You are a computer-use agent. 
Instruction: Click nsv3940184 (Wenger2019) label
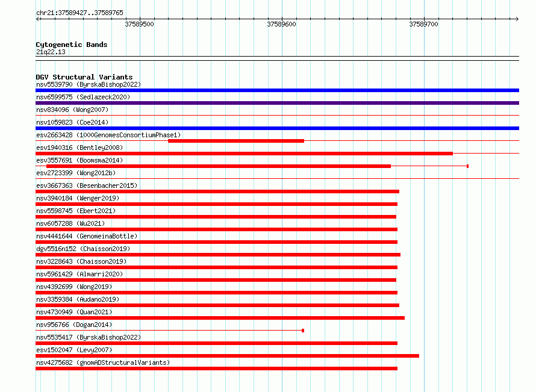pos(78,198)
